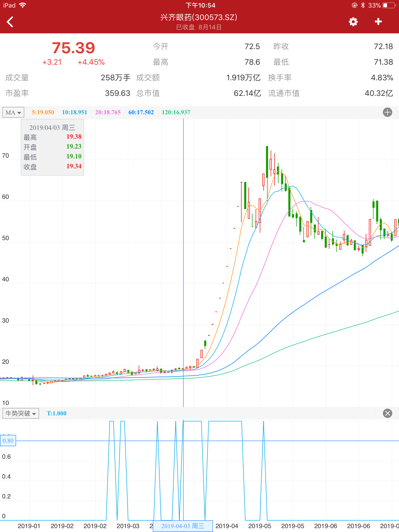
Task: Add another indicator with the circled plus
Action: [387, 112]
